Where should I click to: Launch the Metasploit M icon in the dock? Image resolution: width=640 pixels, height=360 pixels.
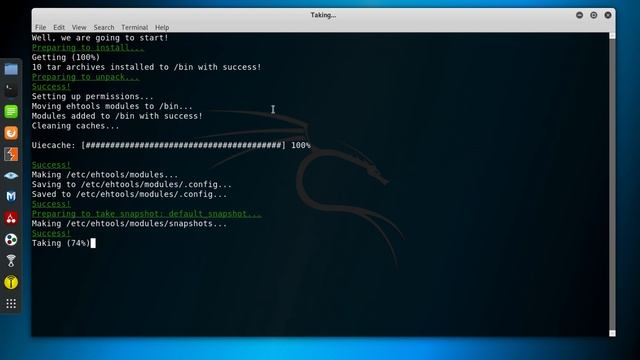(x=11, y=197)
